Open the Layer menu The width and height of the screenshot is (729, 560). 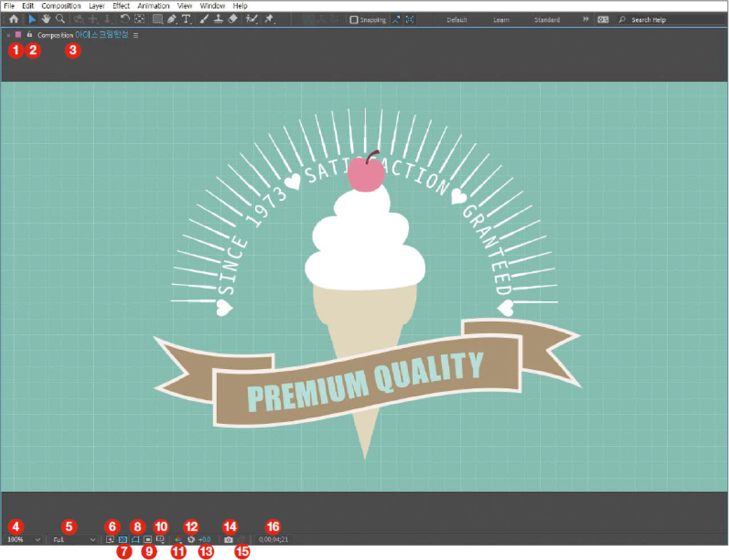point(97,6)
